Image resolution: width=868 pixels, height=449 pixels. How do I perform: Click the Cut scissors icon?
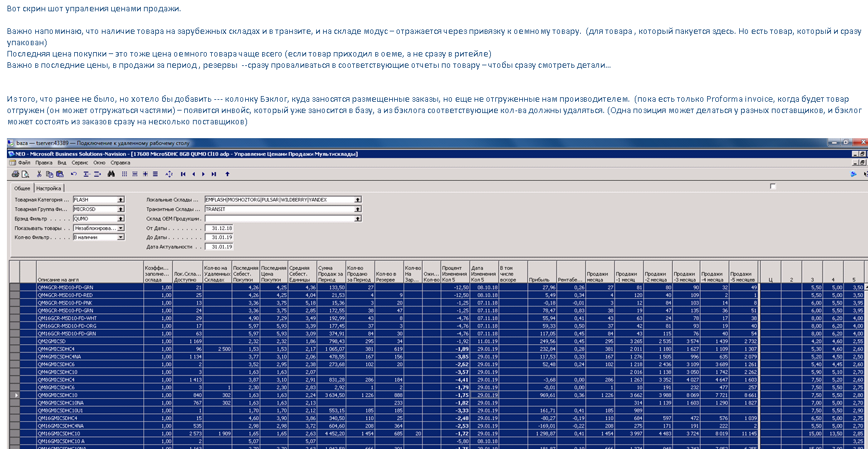pos(39,174)
